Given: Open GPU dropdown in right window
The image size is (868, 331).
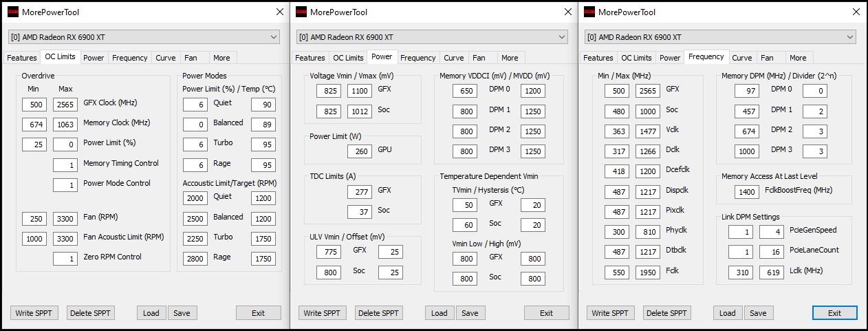Looking at the screenshot, I should coord(720,37).
